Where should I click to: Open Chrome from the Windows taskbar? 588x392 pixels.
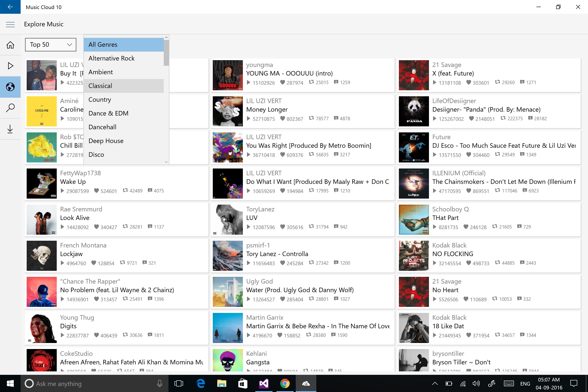285,383
